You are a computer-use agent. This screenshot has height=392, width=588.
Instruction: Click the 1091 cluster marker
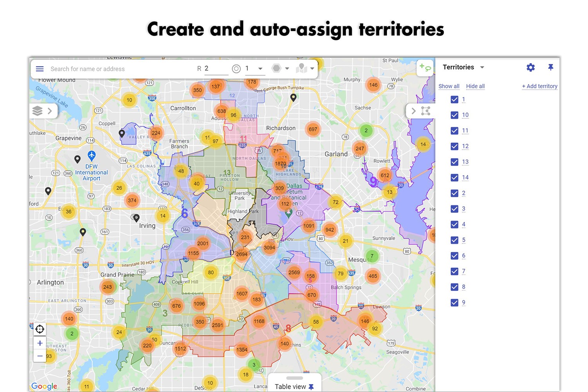309,226
